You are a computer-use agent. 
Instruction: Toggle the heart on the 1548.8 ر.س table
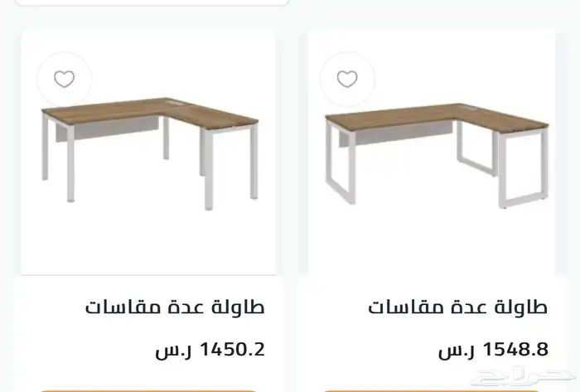tap(347, 80)
